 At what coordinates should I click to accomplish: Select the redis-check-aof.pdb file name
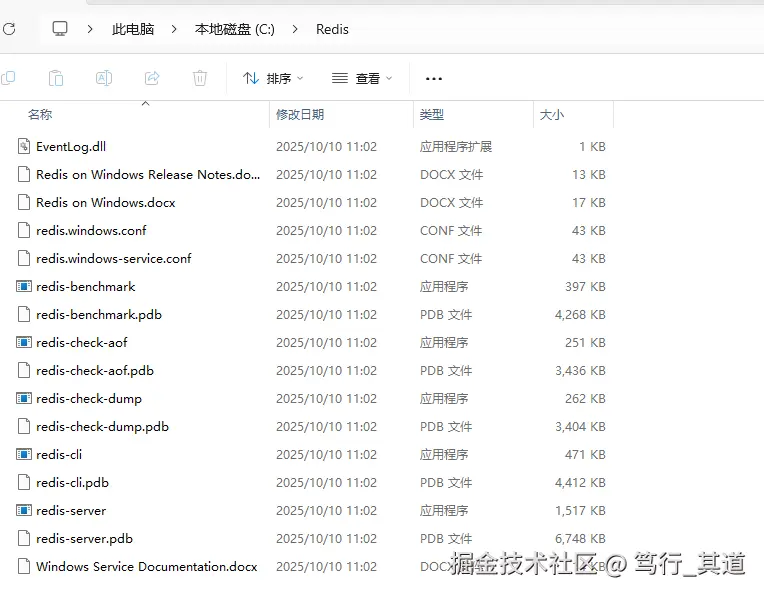(x=95, y=371)
